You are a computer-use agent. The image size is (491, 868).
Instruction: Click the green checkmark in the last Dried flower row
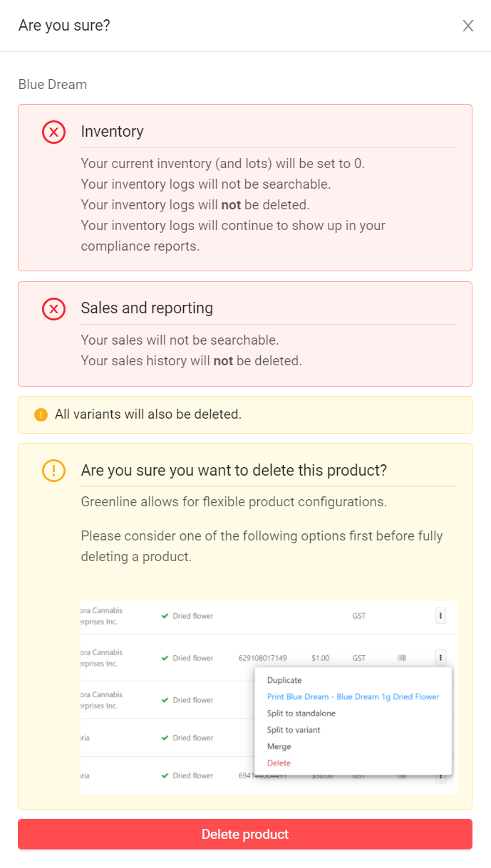coord(165,775)
